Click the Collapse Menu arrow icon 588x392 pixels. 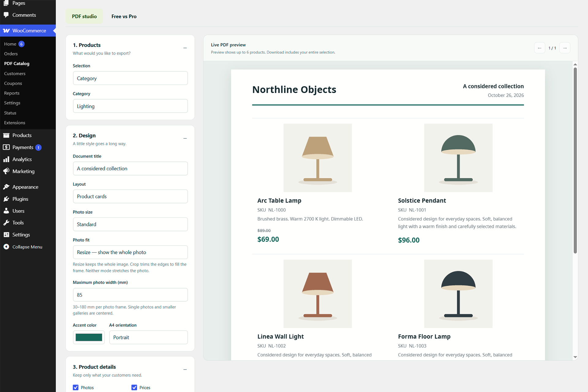tap(6, 247)
